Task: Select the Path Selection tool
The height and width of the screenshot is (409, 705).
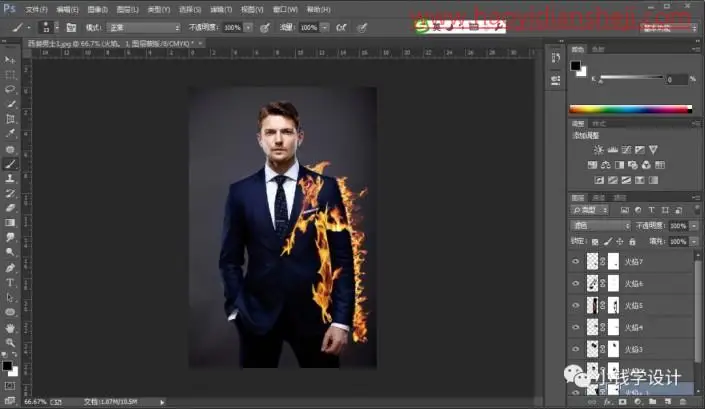Action: (10, 298)
